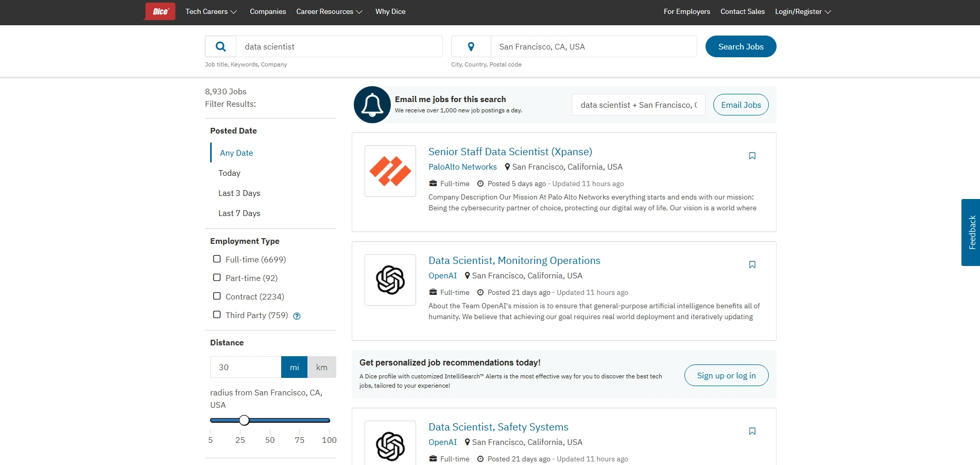Open OpenAI link under Safety Systems
The height and width of the screenshot is (465, 980).
tap(442, 442)
